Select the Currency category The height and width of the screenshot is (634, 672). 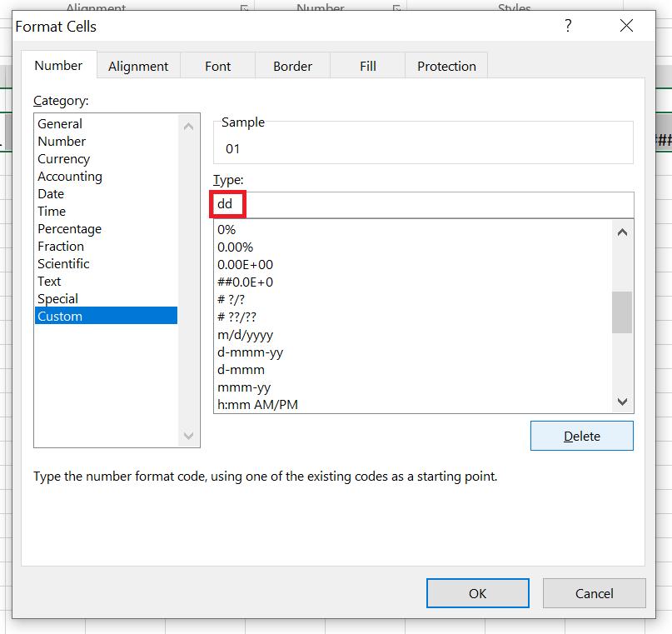[63, 158]
